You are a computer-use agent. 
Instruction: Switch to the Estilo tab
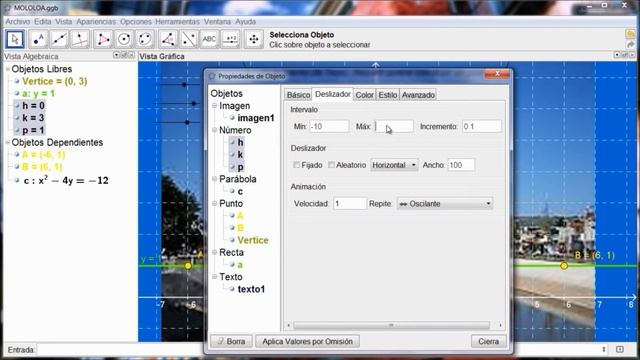(388, 95)
